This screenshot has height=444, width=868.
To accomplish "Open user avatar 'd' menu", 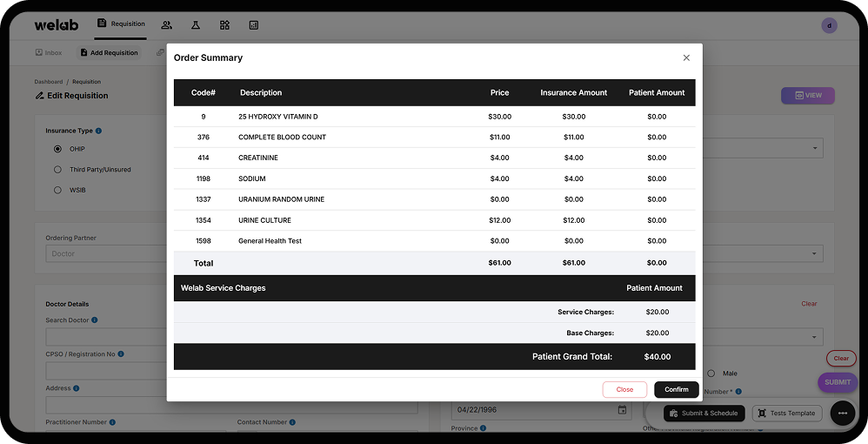I will (x=829, y=25).
